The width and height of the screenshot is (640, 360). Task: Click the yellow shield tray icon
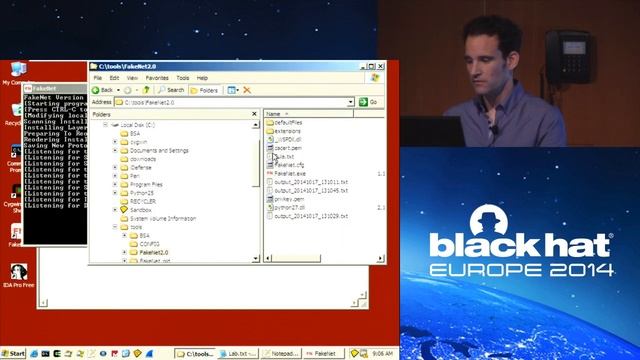click(354, 353)
